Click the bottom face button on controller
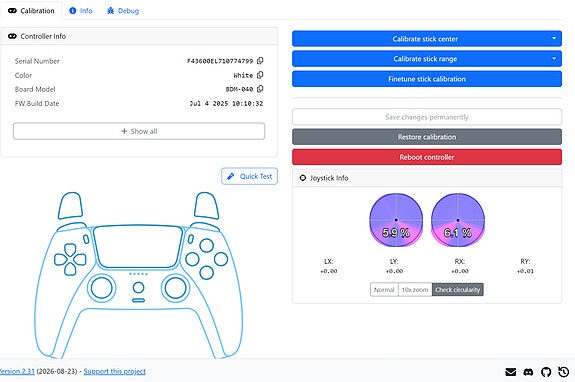Image resolution: width=575 pixels, height=382 pixels. tap(206, 273)
